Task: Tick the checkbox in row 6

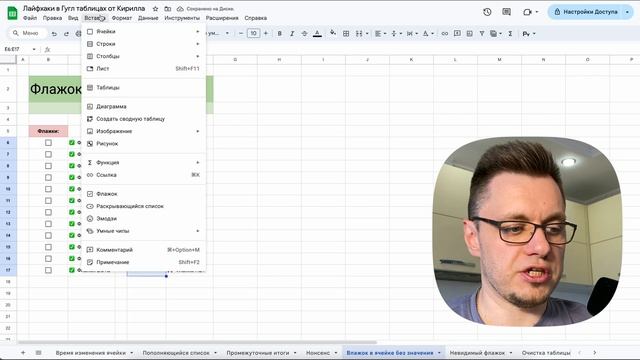Action: coord(48,142)
